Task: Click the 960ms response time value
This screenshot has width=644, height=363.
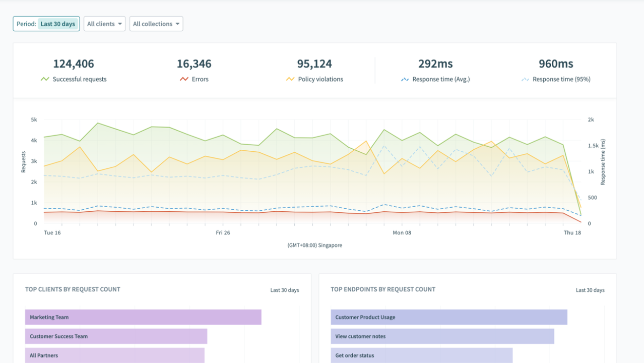Action: coord(556,64)
